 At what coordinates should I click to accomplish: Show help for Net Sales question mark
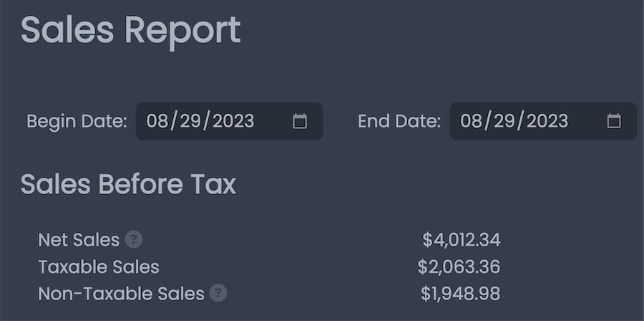click(134, 239)
